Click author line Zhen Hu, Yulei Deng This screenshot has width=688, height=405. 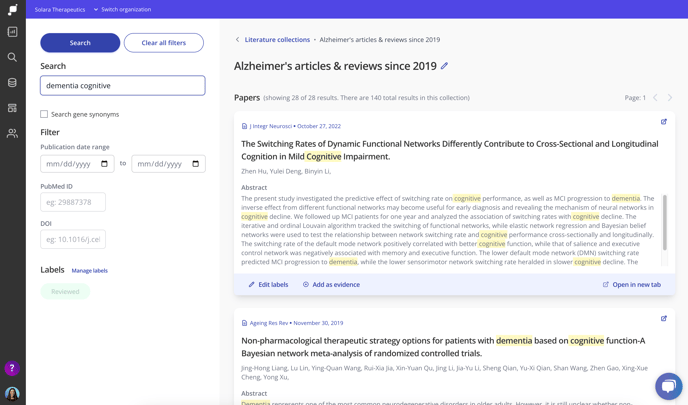click(x=286, y=171)
